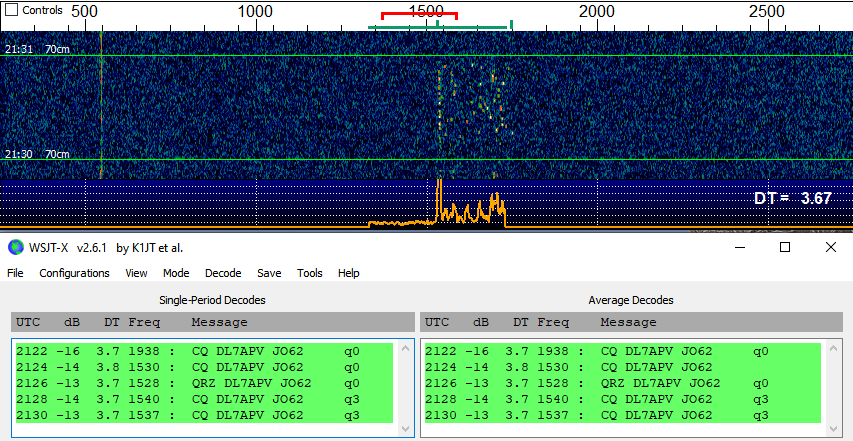853x441 pixels.
Task: Open the File menu
Action: (x=15, y=273)
